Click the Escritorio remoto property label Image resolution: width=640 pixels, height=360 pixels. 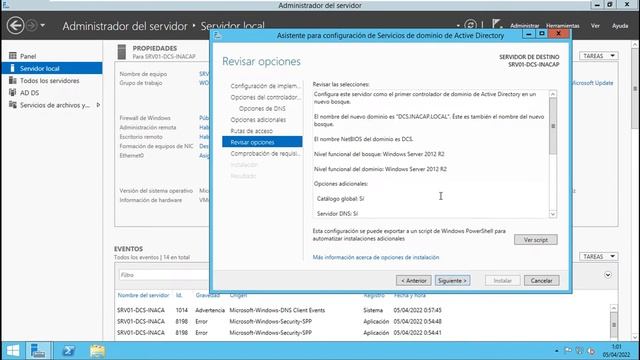(141, 137)
